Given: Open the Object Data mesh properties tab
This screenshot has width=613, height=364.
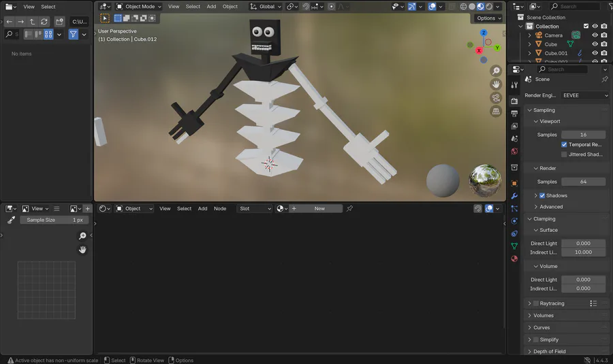Looking at the screenshot, I should tap(514, 246).
